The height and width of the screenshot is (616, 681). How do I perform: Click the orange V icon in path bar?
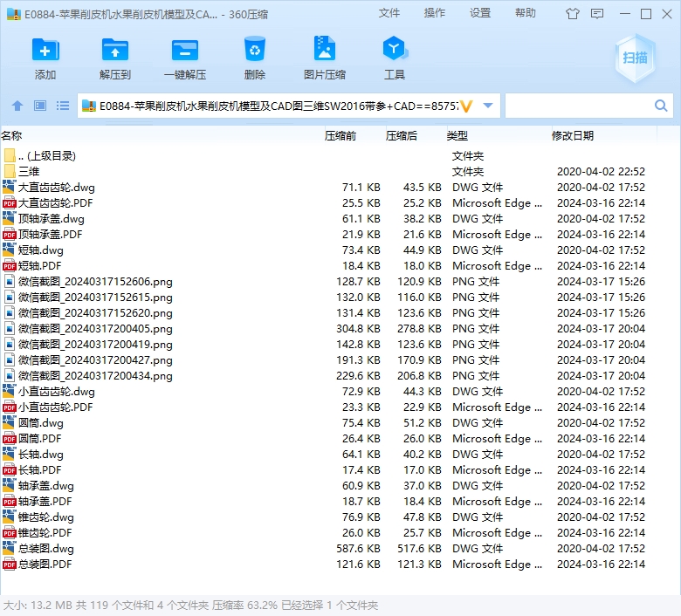[466, 106]
